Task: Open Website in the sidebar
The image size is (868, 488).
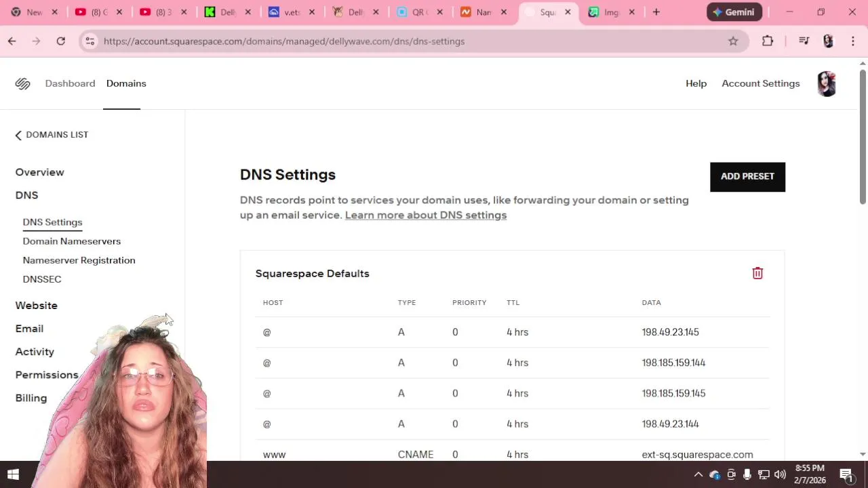Action: point(36,306)
